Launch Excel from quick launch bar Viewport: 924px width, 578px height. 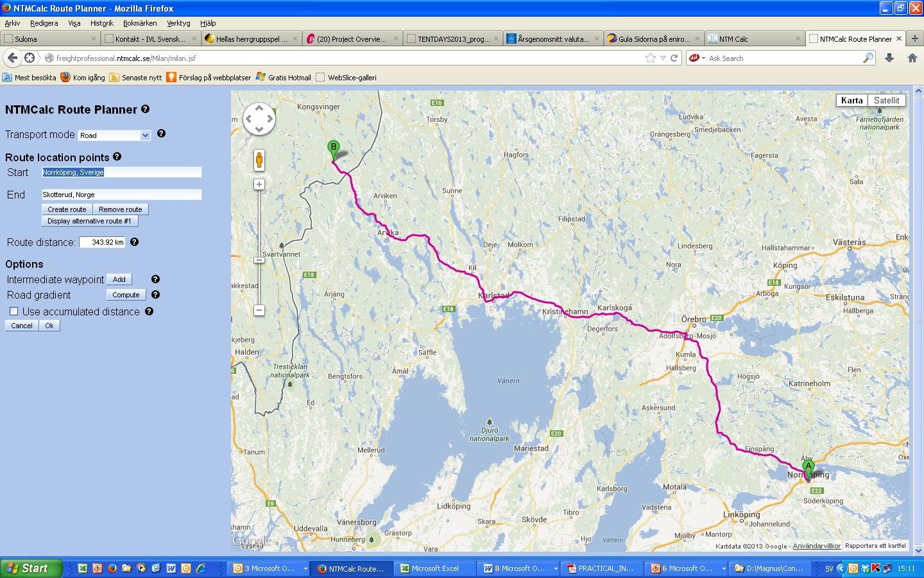83,568
